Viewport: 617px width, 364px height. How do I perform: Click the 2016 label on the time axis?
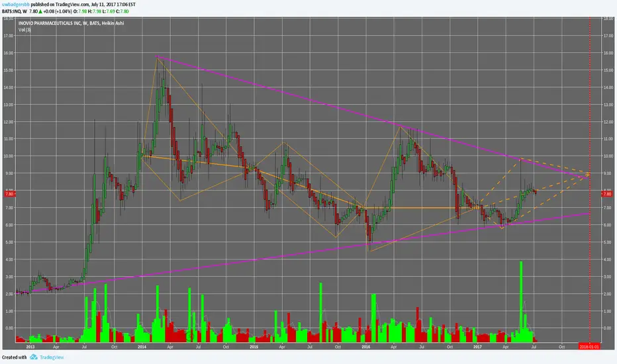point(366,347)
